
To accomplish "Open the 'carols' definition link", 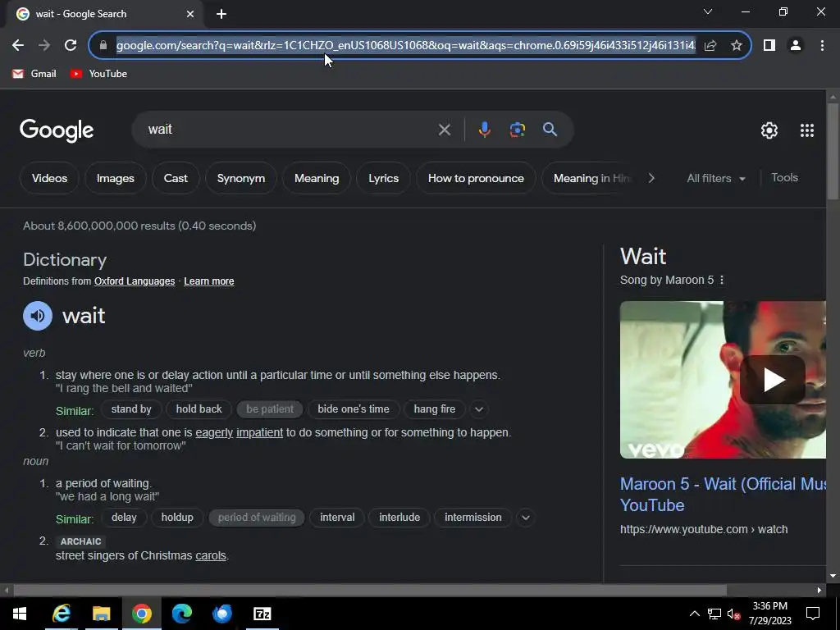I will [x=211, y=556].
